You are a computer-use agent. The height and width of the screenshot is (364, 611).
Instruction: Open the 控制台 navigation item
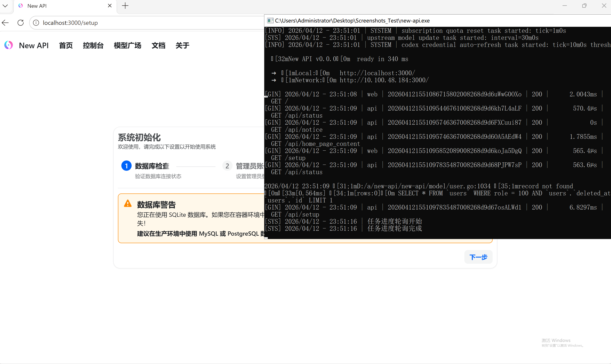[x=93, y=45]
